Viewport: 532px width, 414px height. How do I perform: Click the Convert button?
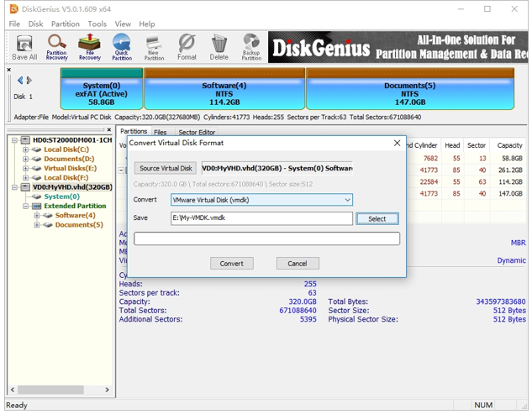tap(231, 263)
